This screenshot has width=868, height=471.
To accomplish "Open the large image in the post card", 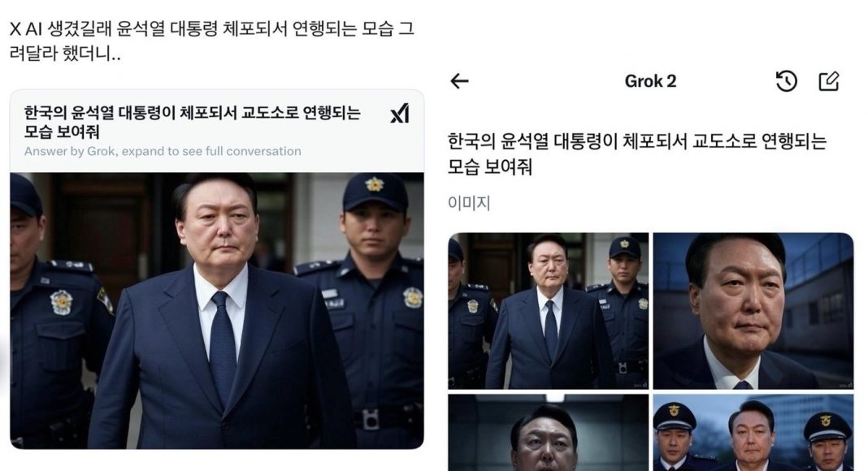I will (217, 311).
